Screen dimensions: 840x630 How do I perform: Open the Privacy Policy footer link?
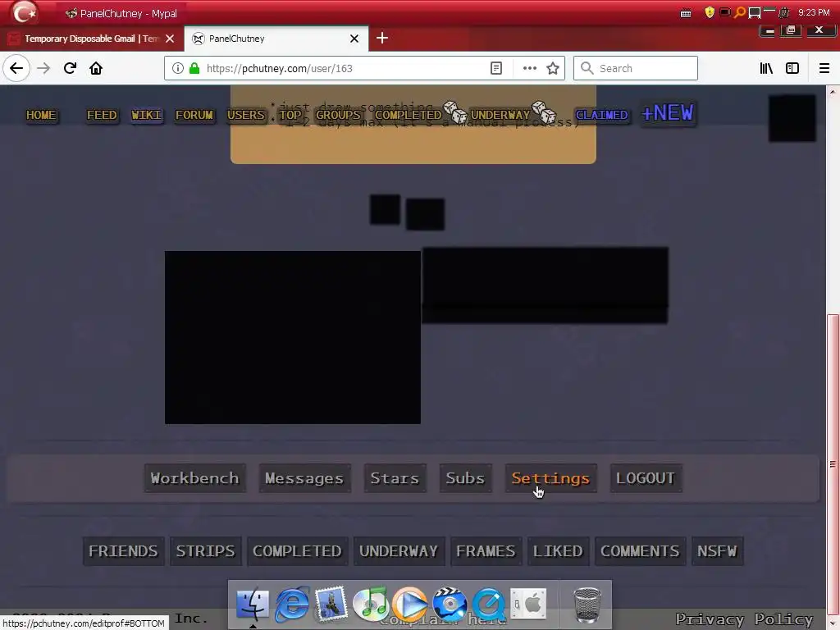(743, 619)
